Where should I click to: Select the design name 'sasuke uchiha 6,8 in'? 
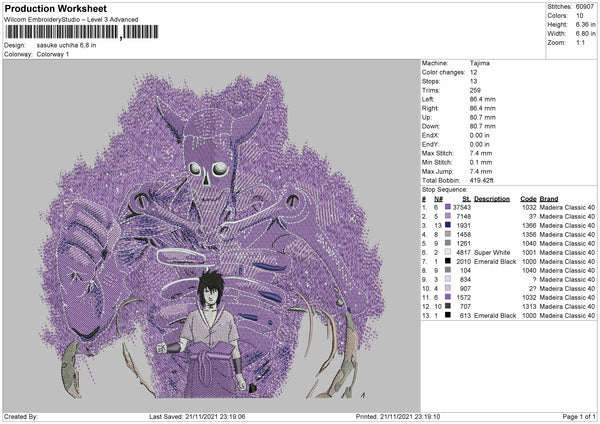(x=66, y=45)
